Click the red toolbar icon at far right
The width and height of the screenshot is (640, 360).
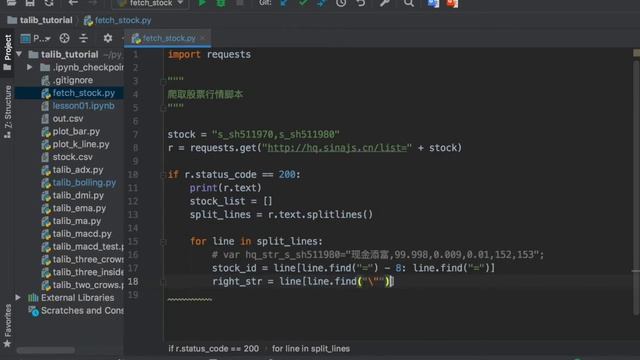click(x=452, y=3)
